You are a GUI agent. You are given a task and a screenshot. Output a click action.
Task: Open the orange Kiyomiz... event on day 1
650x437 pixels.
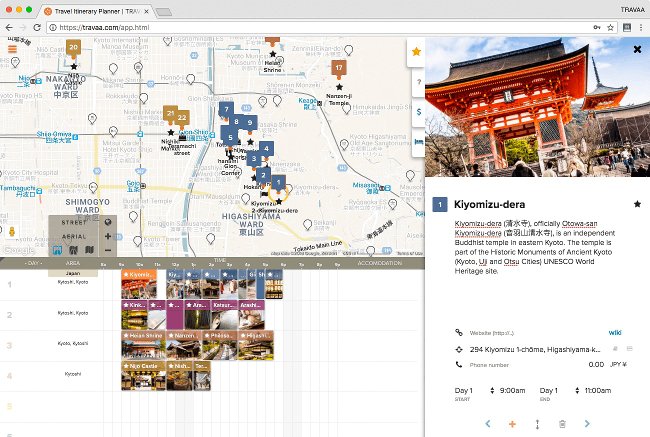(139, 284)
